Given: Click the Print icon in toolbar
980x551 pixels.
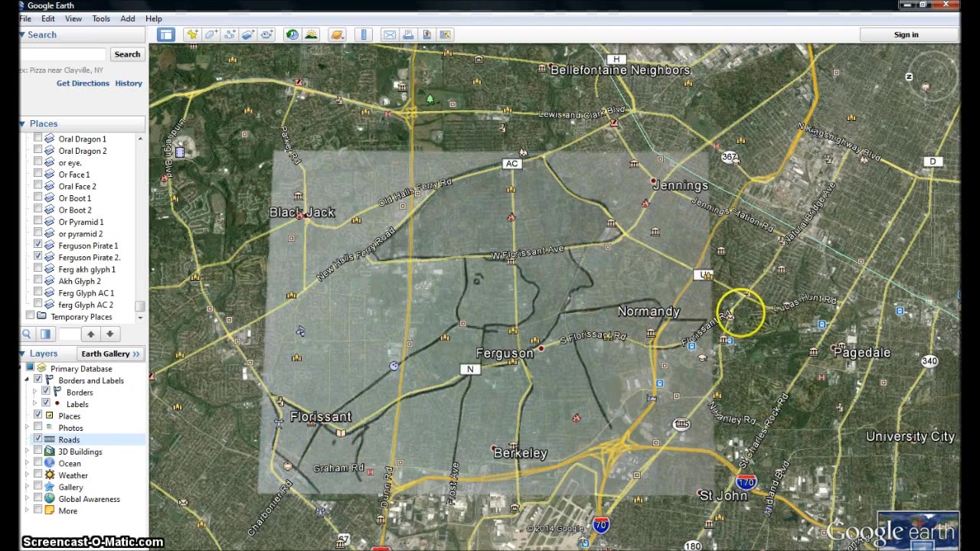Looking at the screenshot, I should click(408, 34).
